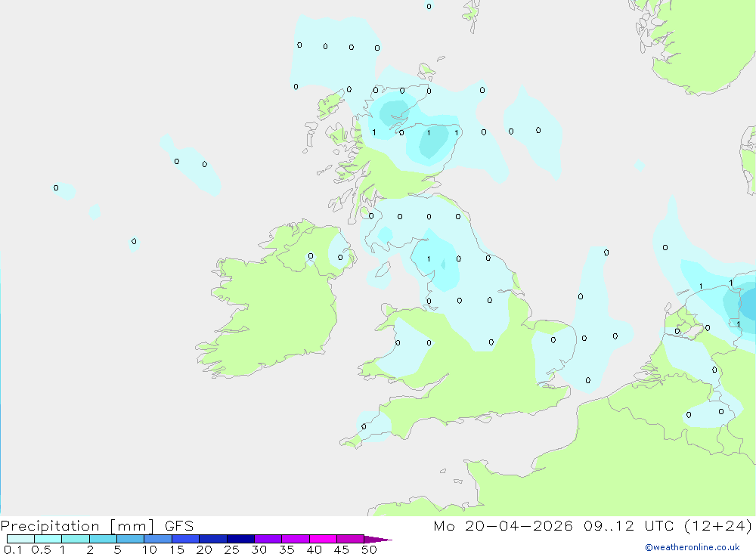Click the Precipitation [mm] title text
The image size is (756, 554).
point(78,526)
